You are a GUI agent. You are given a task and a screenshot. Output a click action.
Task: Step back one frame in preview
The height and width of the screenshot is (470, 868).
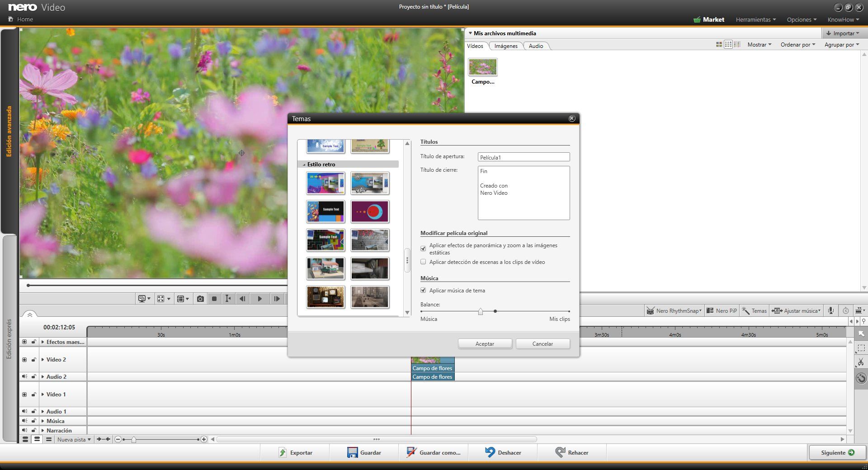[x=243, y=299]
